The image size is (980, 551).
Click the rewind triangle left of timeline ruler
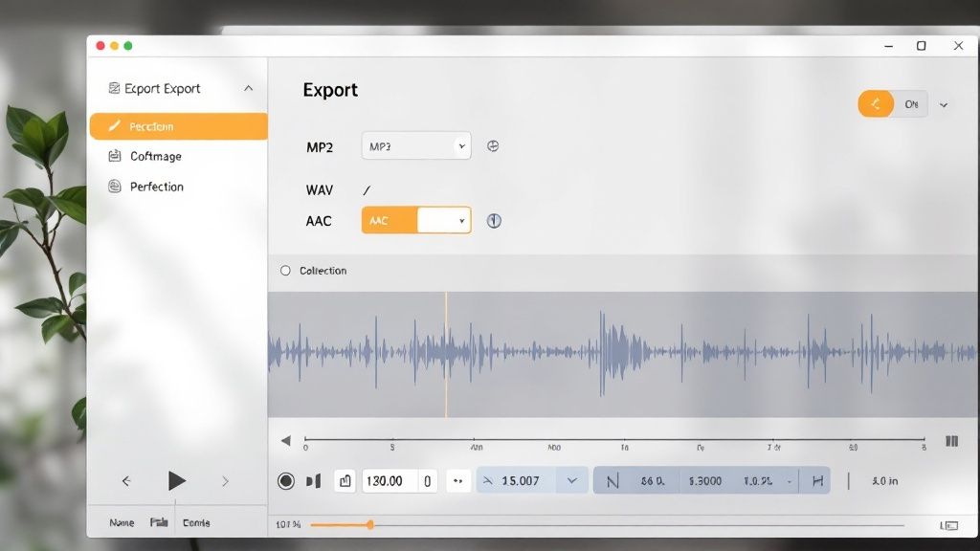coord(285,440)
